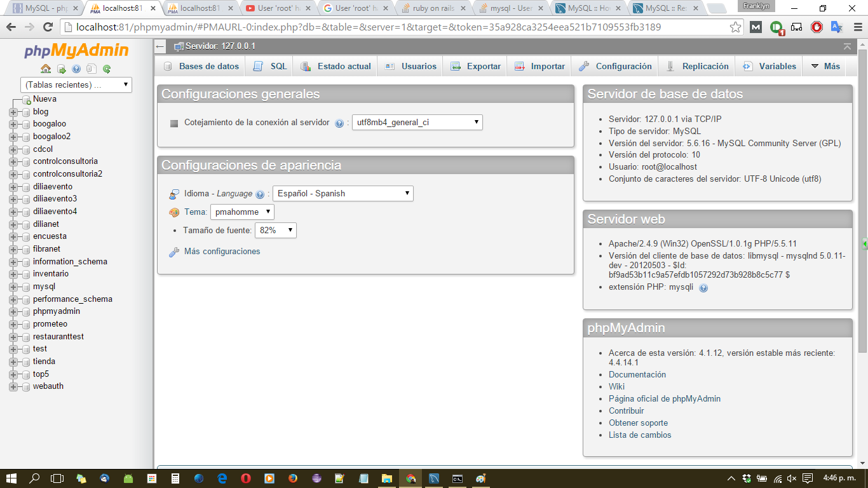Screen dimensions: 868x488
Task: Click the gray copy-pages icon under phpMyAdmin logo
Action: (92, 69)
